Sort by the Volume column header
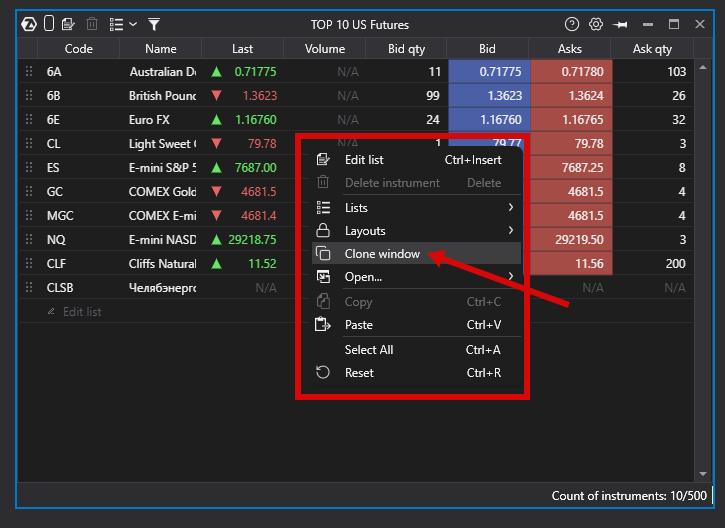Image resolution: width=725 pixels, height=528 pixels. tap(325, 49)
